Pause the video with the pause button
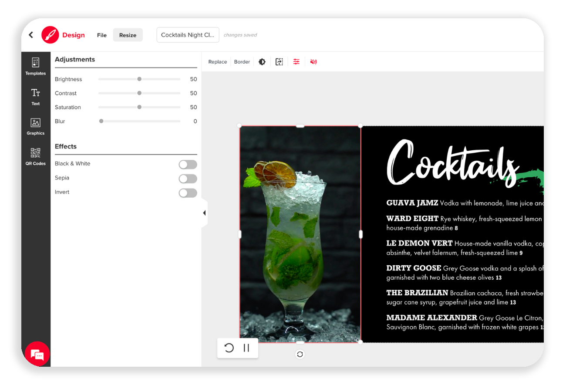Screen dimensions: 566x392 point(246,348)
